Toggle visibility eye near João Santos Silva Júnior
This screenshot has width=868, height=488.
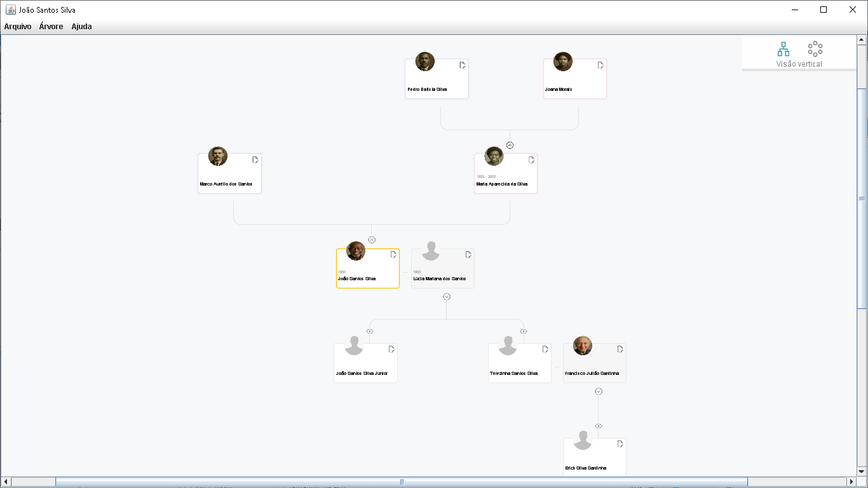[369, 331]
